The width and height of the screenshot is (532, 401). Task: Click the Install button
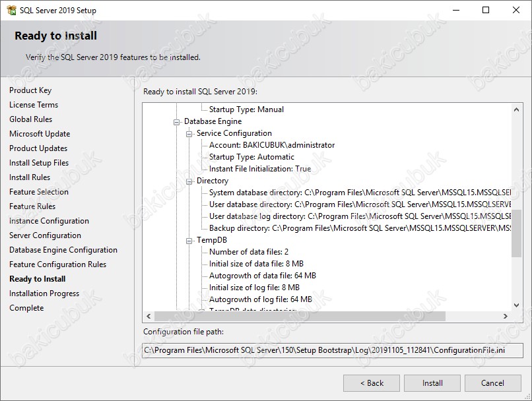[432, 383]
